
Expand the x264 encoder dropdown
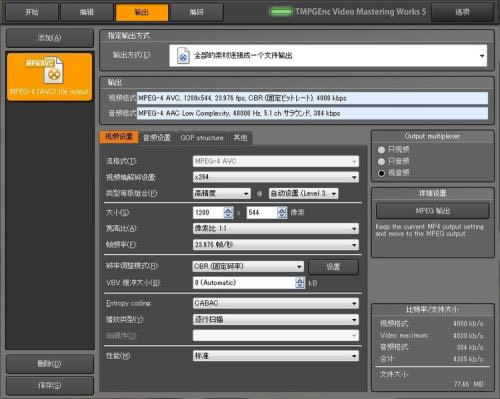coord(276,177)
